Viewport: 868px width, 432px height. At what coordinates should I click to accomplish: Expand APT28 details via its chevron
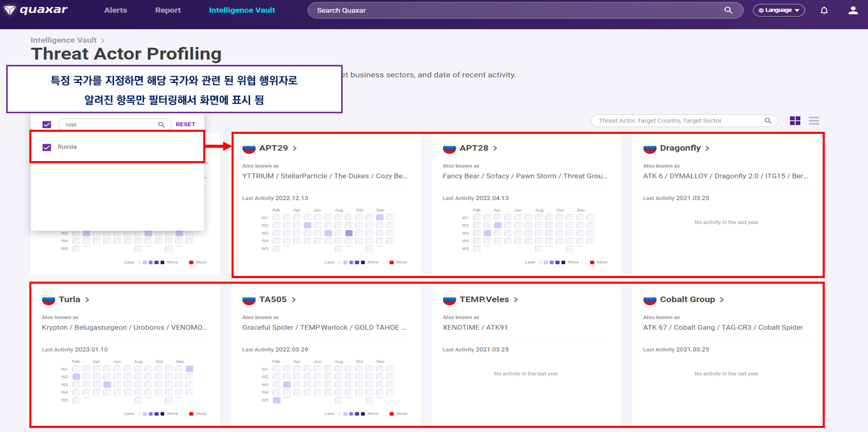tap(495, 148)
